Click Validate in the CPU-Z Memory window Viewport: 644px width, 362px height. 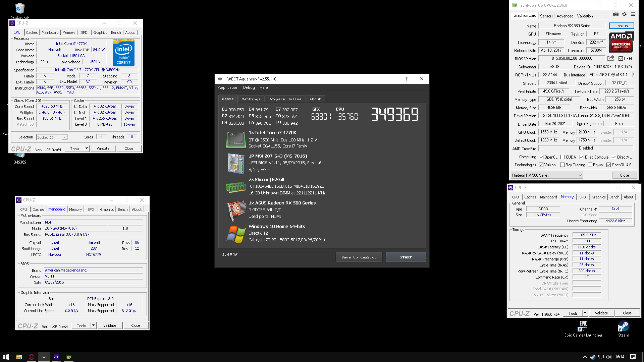(x=601, y=313)
